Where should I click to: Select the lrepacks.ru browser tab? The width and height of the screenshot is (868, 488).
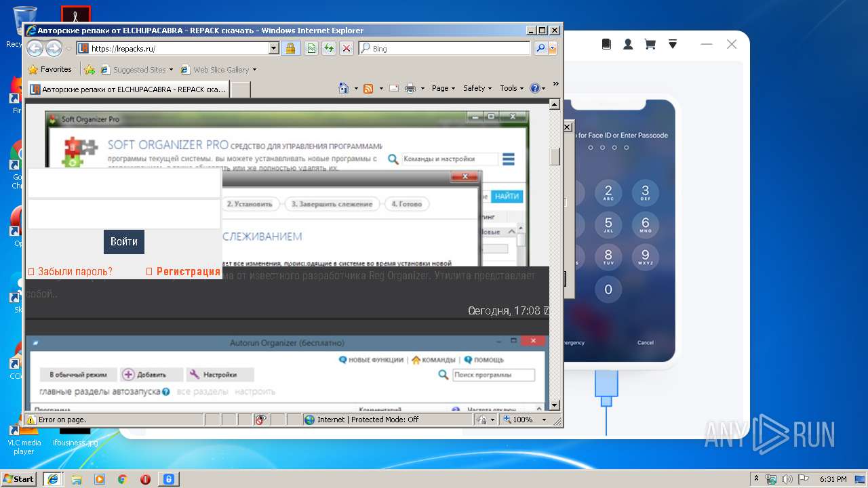pos(128,89)
